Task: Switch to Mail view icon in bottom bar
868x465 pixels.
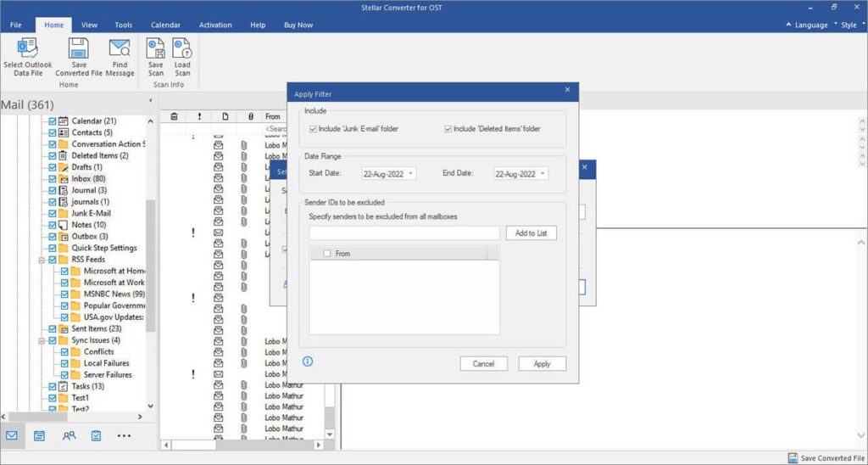Action: (x=12, y=435)
